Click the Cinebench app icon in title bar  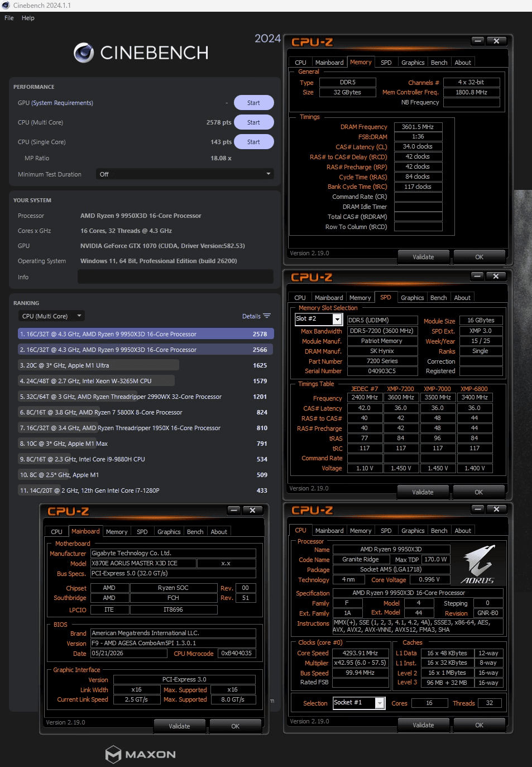tap(6, 6)
